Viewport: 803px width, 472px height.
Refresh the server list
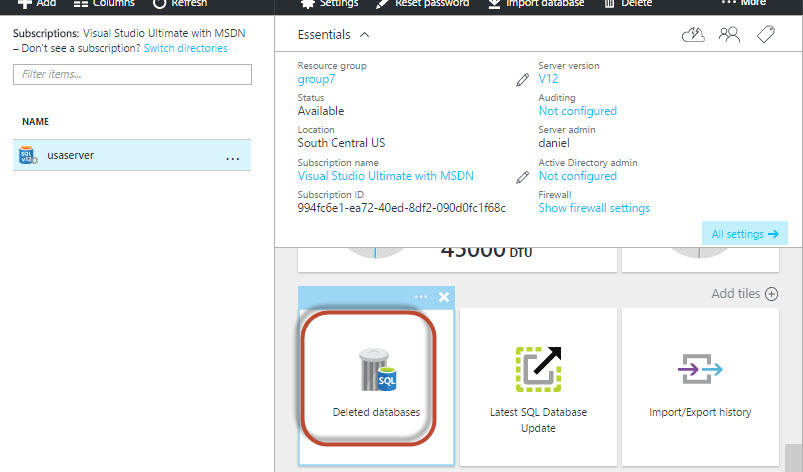point(180,4)
